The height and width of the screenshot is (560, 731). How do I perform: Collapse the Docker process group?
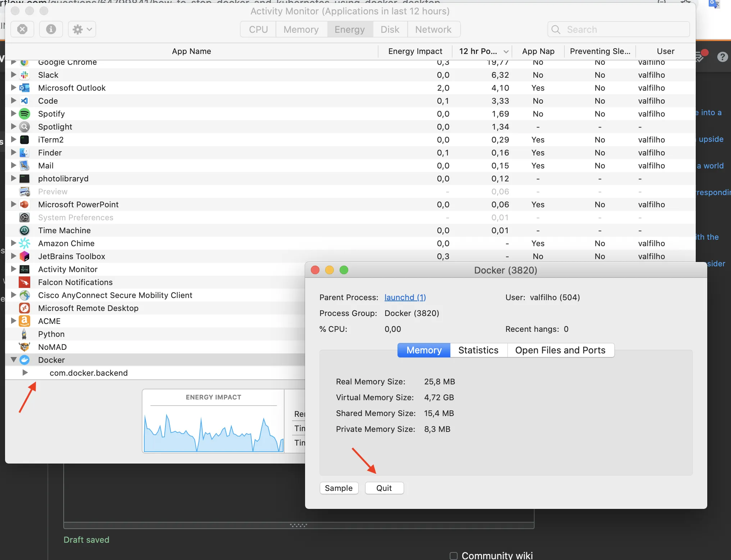pyautogui.click(x=14, y=360)
